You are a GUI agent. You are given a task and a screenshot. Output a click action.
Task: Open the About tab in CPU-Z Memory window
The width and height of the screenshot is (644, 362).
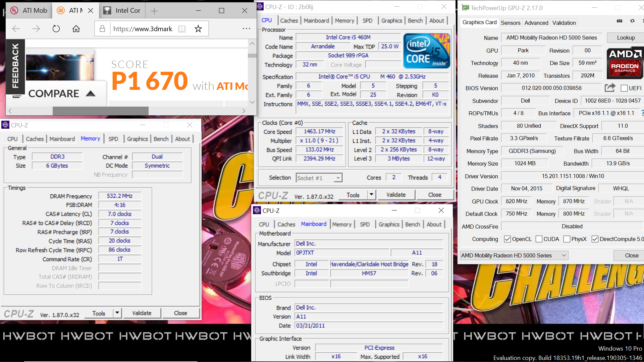[182, 139]
